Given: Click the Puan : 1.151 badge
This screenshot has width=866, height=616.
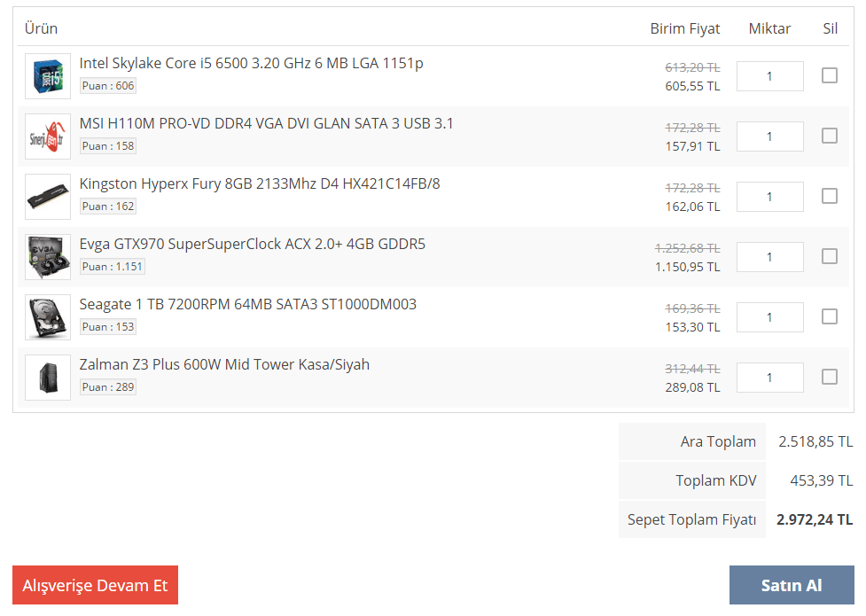Looking at the screenshot, I should click(113, 266).
